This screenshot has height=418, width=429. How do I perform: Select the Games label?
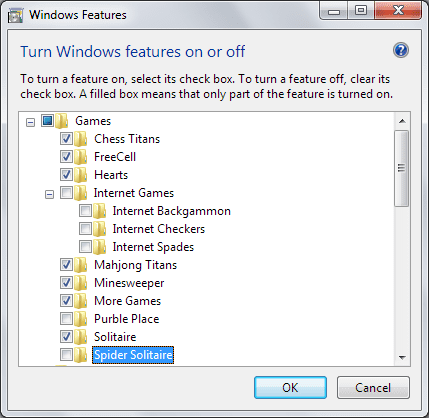pyautogui.click(x=93, y=121)
